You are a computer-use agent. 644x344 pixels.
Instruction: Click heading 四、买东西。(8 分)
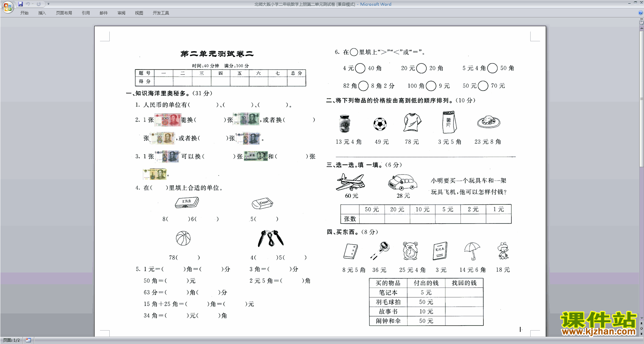pos(353,232)
